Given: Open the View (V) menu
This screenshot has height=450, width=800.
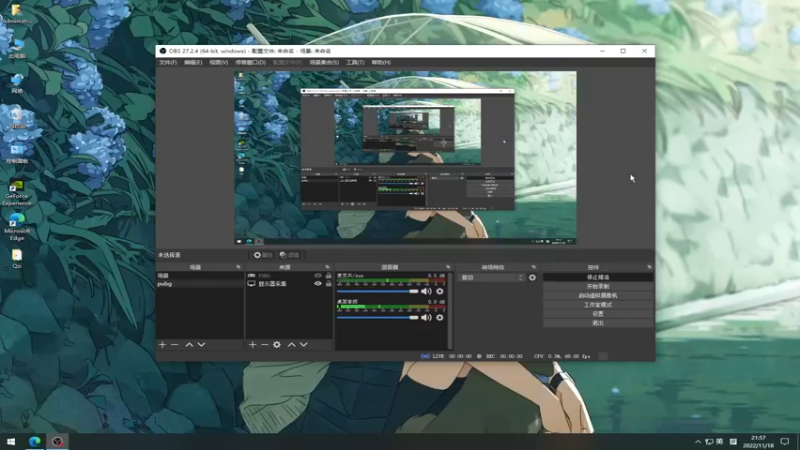Looking at the screenshot, I should click(218, 62).
